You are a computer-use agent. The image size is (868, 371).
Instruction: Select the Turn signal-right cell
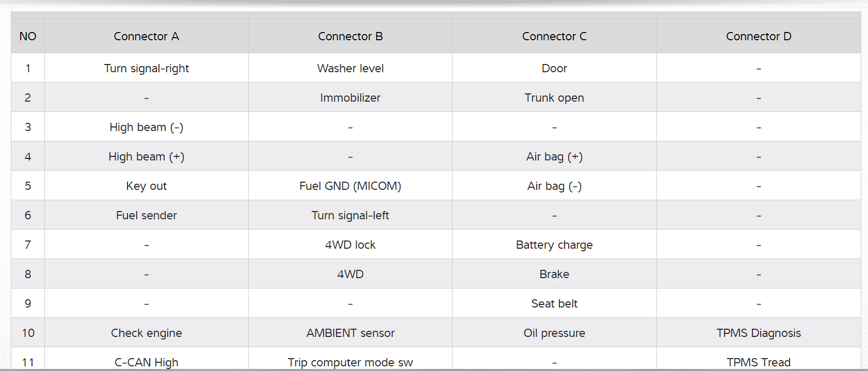pyautogui.click(x=146, y=68)
